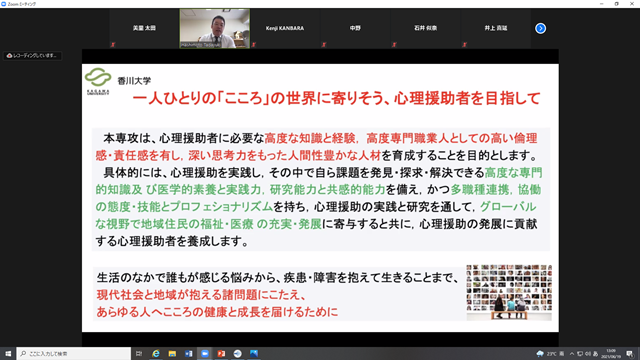Select the 中野 participant tile

pos(355,28)
